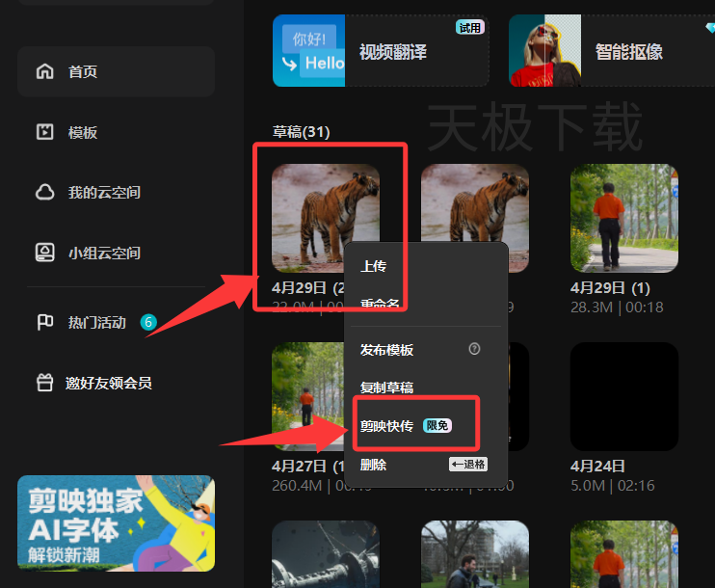Click the cloud icon for 我的云空间
The width and height of the screenshot is (715, 588).
click(44, 192)
